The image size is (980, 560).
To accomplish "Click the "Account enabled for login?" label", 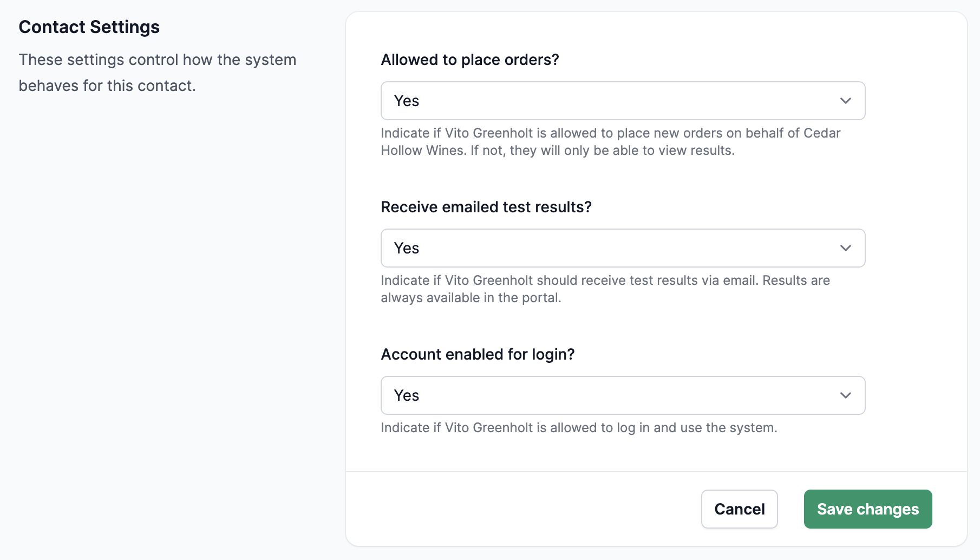I will point(478,354).
